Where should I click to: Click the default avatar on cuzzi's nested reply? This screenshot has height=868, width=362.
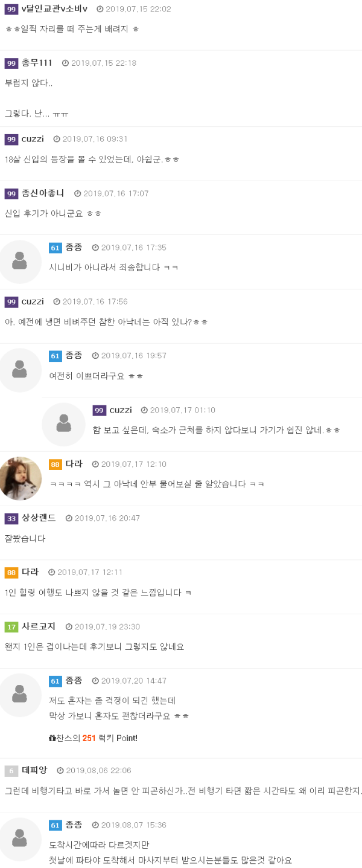(63, 424)
